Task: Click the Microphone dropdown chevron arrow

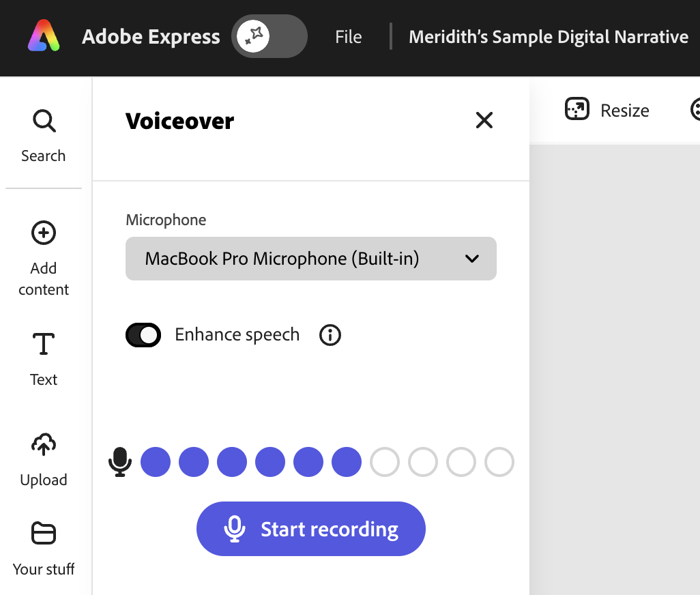Action: (x=471, y=259)
